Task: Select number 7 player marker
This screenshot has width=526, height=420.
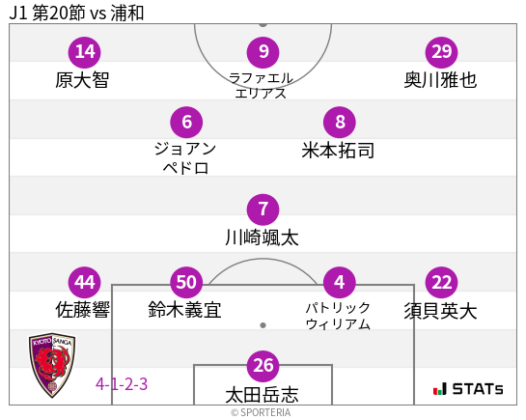Action: coord(263,210)
